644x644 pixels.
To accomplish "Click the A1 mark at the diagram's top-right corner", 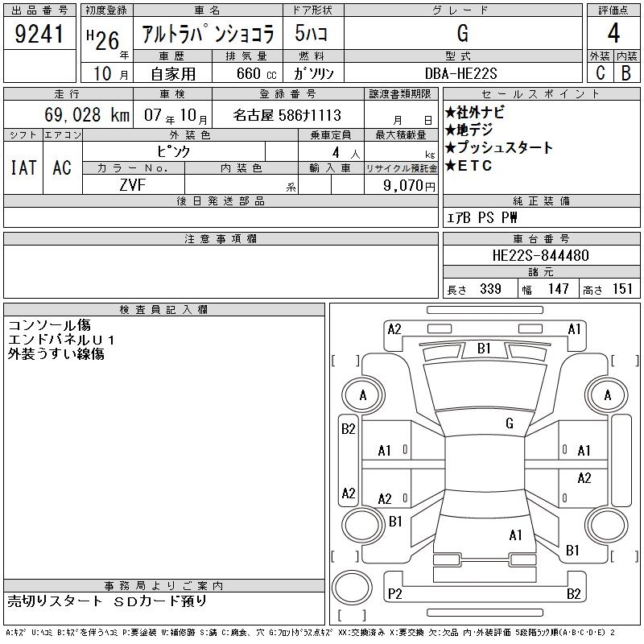I will point(575,328).
